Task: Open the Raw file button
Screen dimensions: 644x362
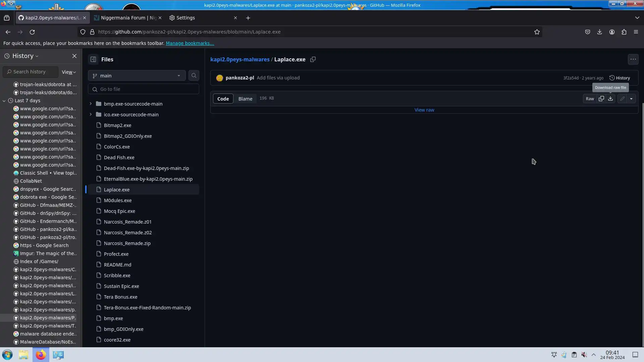Action: tap(590, 99)
